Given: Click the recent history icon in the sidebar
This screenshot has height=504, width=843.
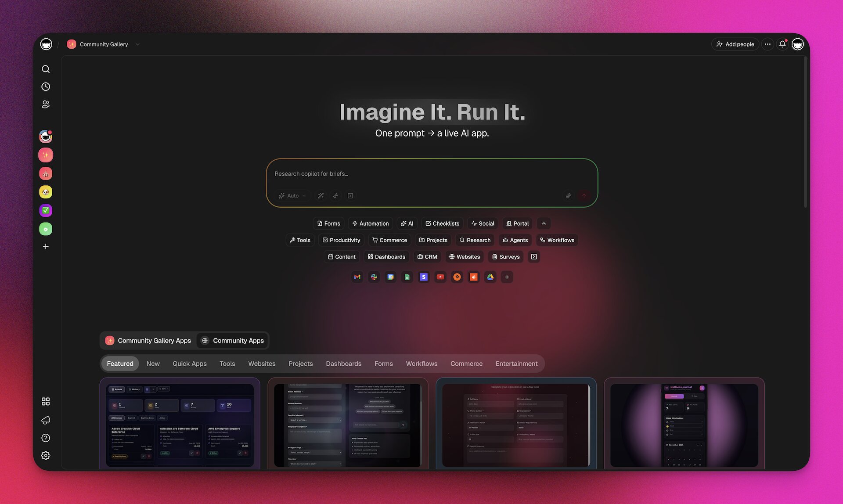Looking at the screenshot, I should [46, 86].
